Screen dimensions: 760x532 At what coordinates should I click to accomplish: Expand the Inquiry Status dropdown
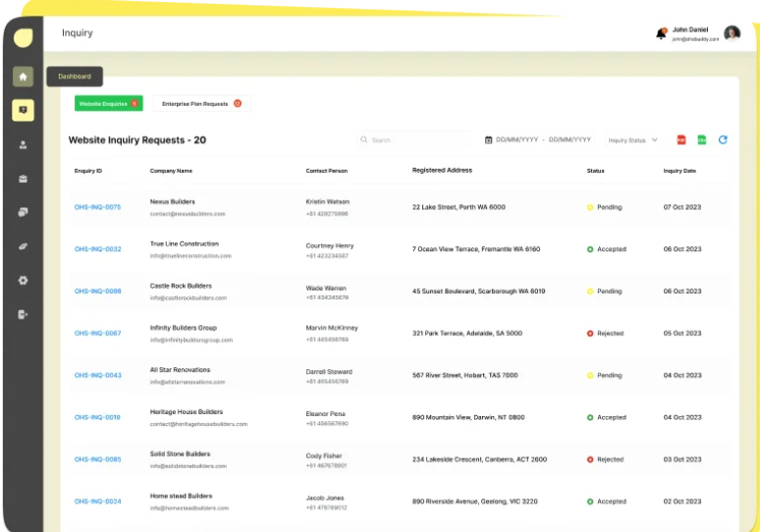pyautogui.click(x=632, y=140)
